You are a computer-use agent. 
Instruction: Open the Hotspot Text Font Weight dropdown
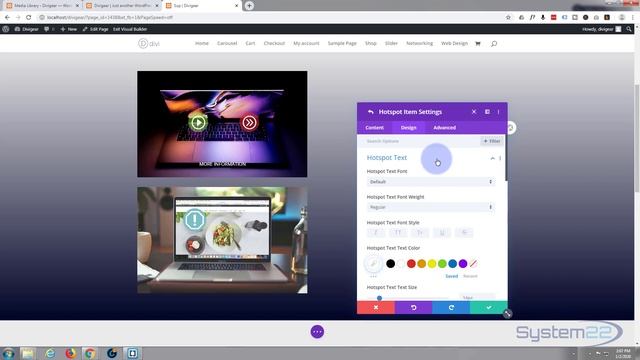[x=431, y=207]
